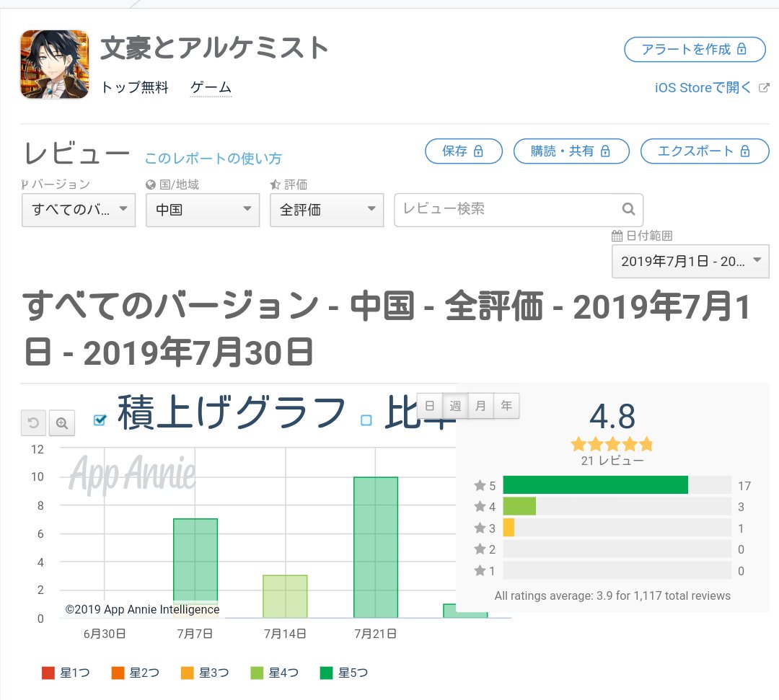
Task: Open the 日付範囲 date range dropdown
Action: click(x=690, y=261)
